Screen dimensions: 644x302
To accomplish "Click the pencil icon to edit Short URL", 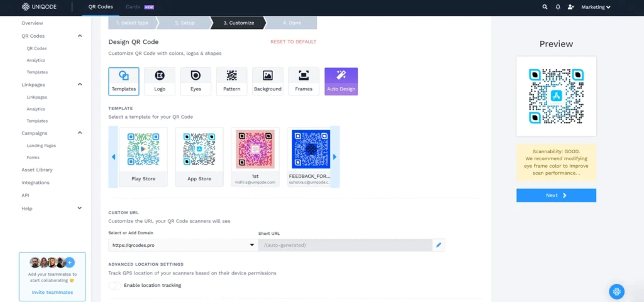I will coord(439,245).
